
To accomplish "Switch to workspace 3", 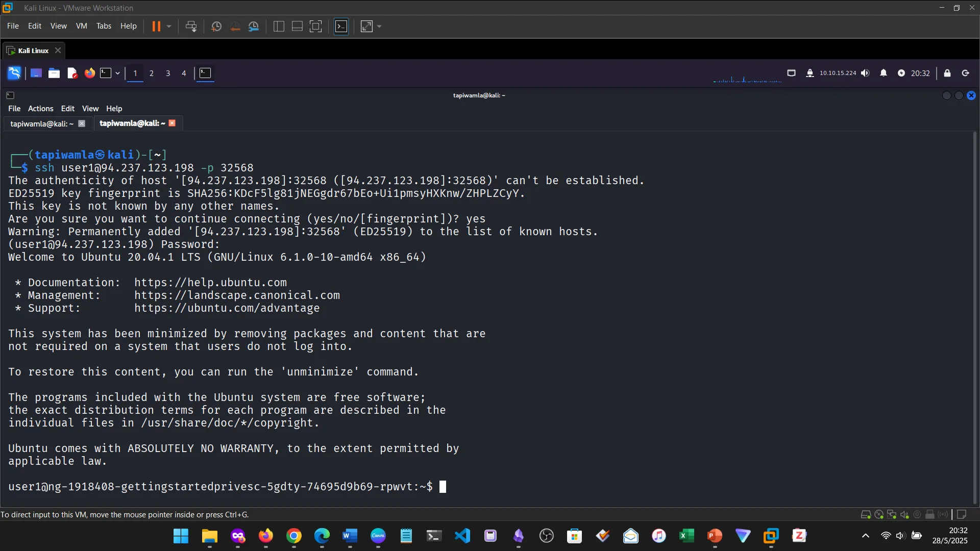I will pos(167,73).
